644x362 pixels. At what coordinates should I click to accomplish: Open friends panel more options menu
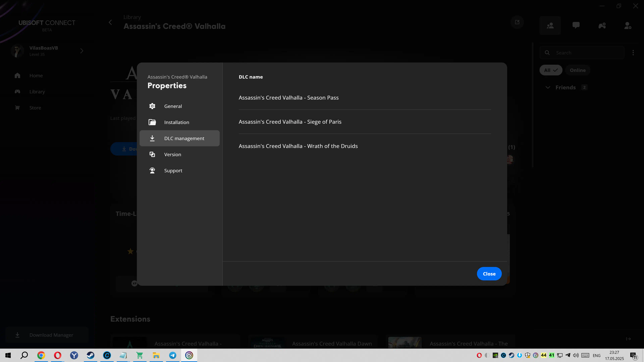(x=633, y=53)
